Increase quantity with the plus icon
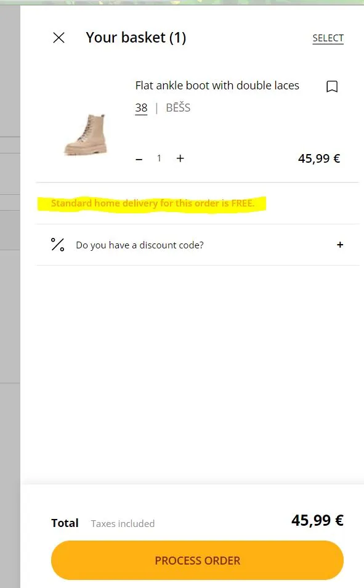Viewport: 364px width, 588px height. coord(180,158)
